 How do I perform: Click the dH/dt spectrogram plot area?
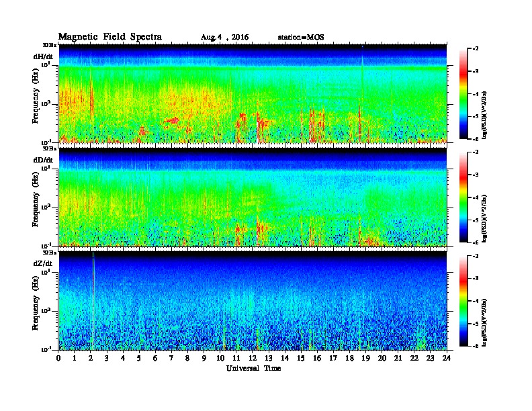pos(253,93)
